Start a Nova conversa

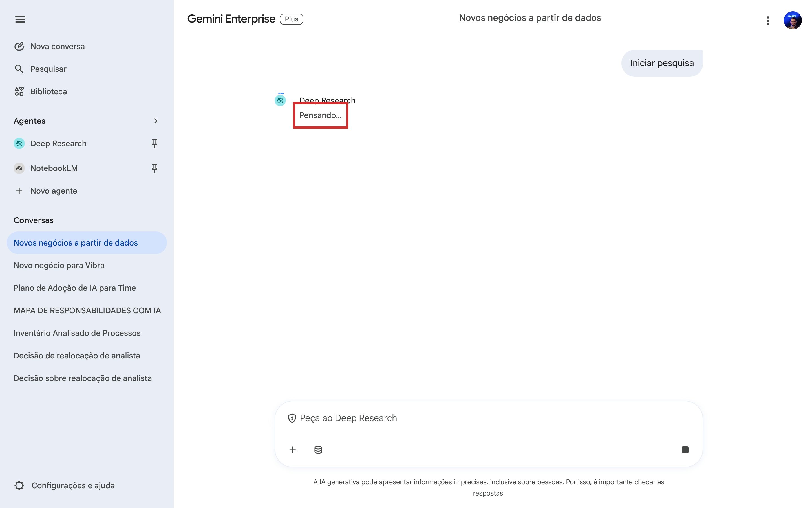[x=49, y=46]
